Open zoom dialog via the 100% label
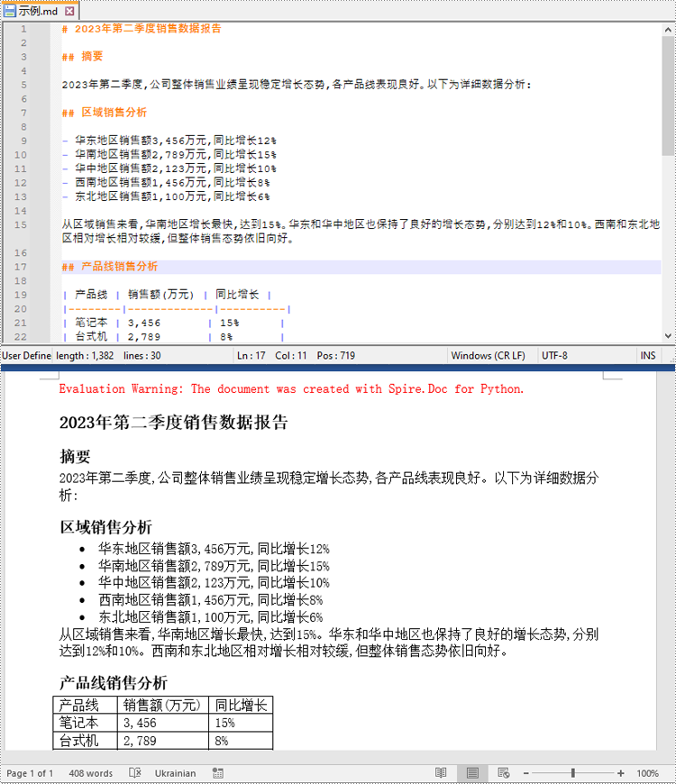The height and width of the screenshot is (784, 676). point(647,773)
